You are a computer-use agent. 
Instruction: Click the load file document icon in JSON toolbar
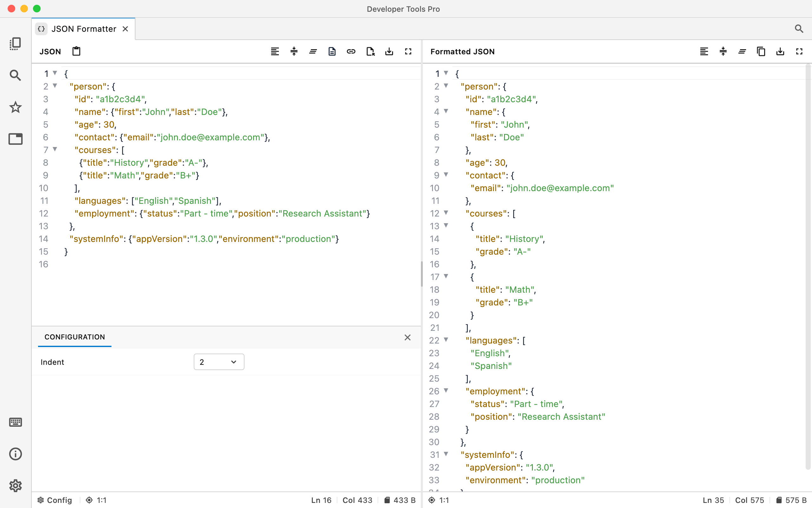point(332,51)
